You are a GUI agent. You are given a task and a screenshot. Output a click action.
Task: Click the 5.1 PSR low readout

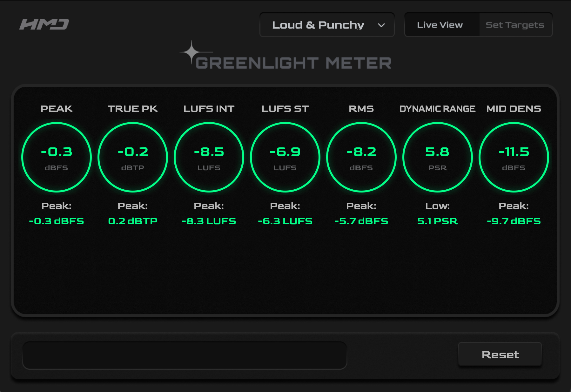[438, 221]
